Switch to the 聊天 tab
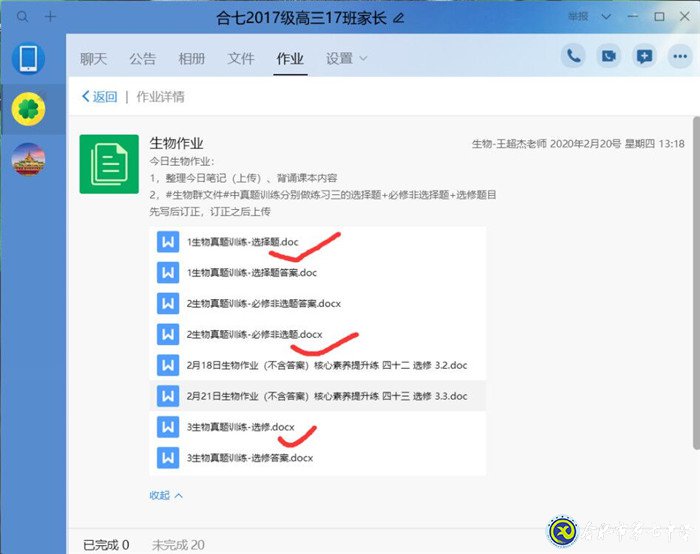700x554 pixels. click(x=93, y=59)
